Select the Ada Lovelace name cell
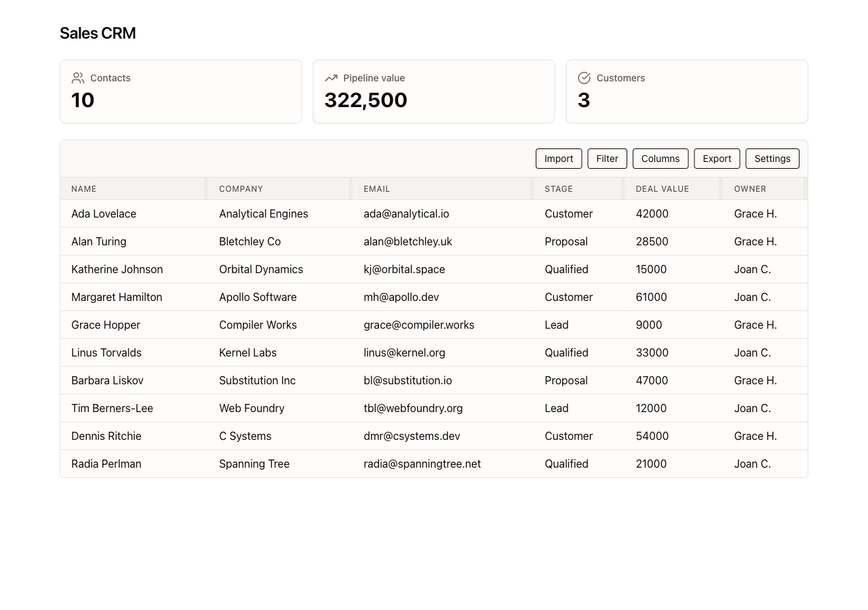The image size is (868, 610). (x=134, y=213)
